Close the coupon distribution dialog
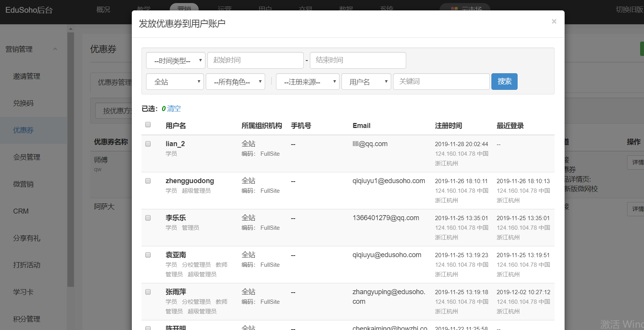The height and width of the screenshot is (330, 644). pos(554,22)
